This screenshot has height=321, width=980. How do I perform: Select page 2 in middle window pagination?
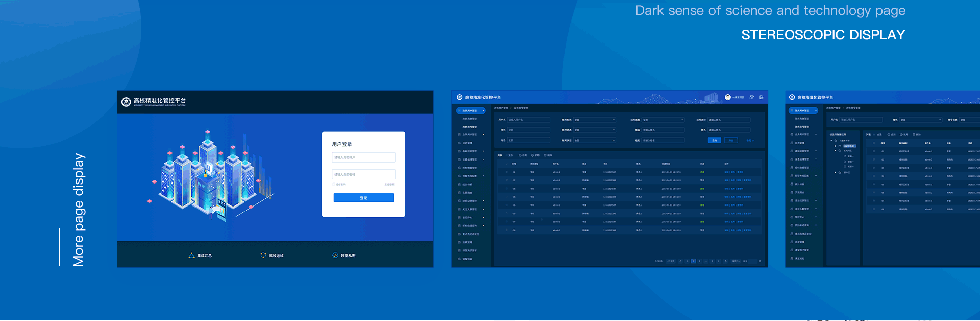[693, 261]
